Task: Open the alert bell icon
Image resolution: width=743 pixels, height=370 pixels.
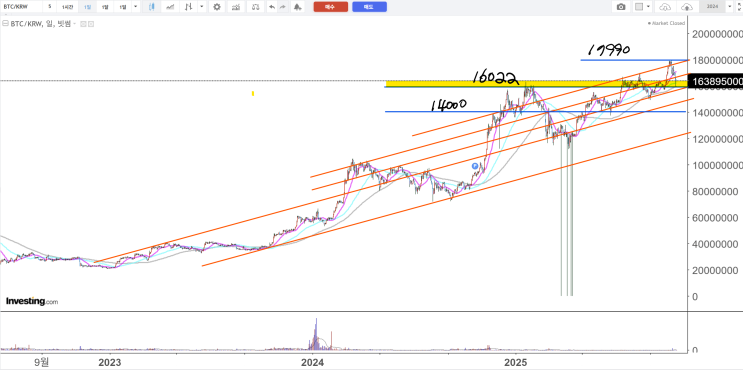Action: [x=297, y=7]
